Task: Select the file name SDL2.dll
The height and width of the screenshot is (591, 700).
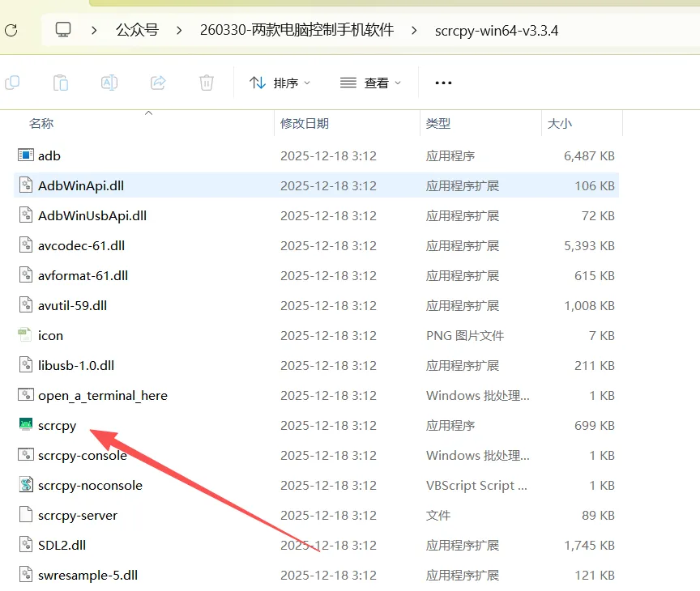Action: [62, 545]
